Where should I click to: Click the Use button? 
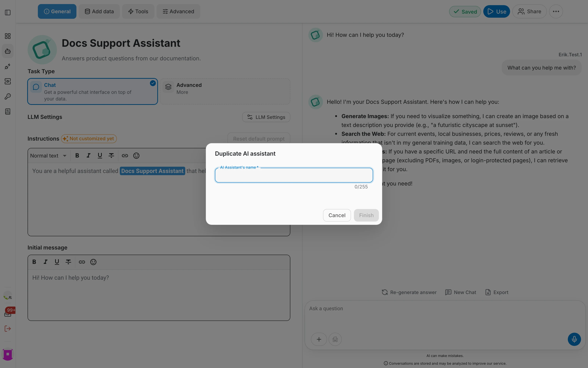tap(497, 11)
